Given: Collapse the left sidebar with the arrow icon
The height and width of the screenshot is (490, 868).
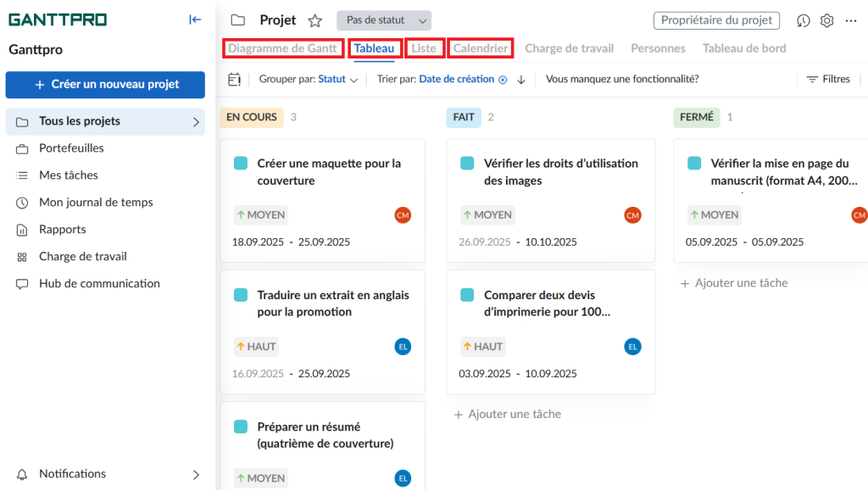Looking at the screenshot, I should click(x=194, y=19).
